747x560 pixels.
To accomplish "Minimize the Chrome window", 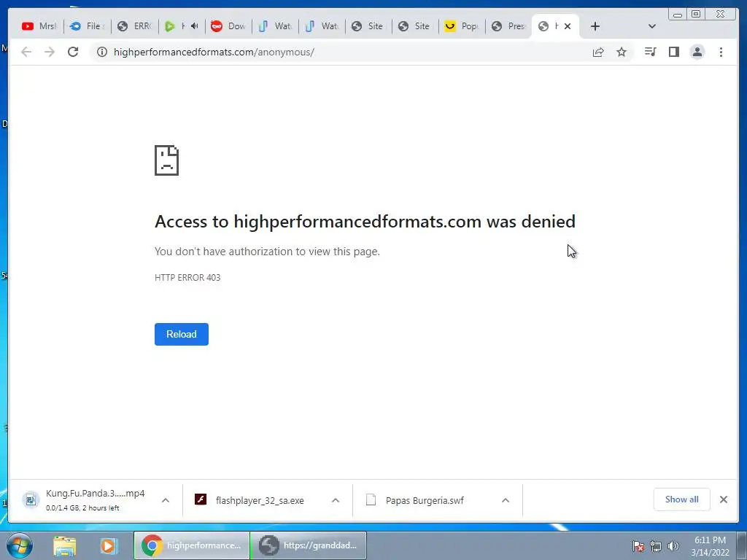I will (x=678, y=15).
